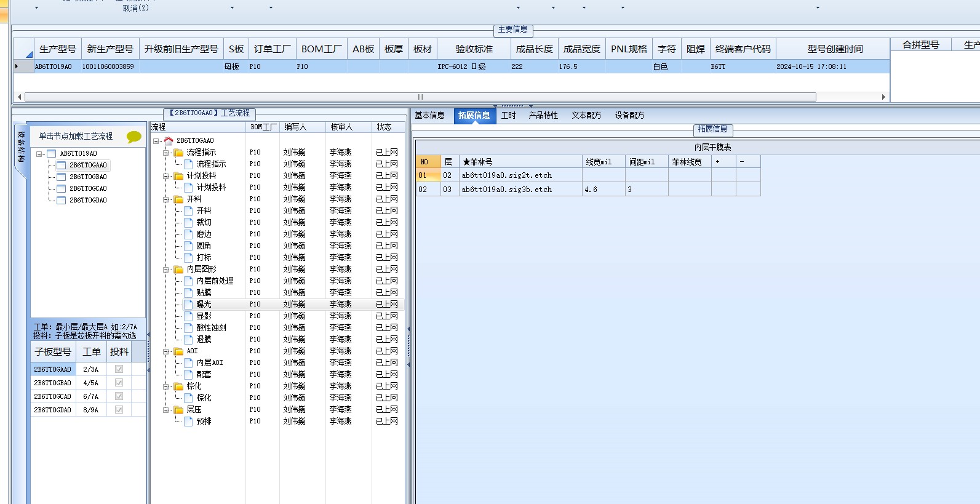
Task: Click the 4.6 value in 线宽mil column
Action: point(591,190)
